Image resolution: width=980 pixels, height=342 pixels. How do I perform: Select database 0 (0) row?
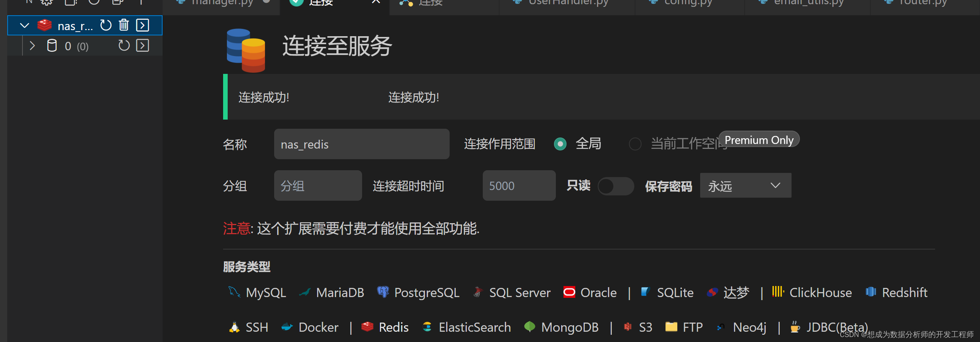click(85, 46)
